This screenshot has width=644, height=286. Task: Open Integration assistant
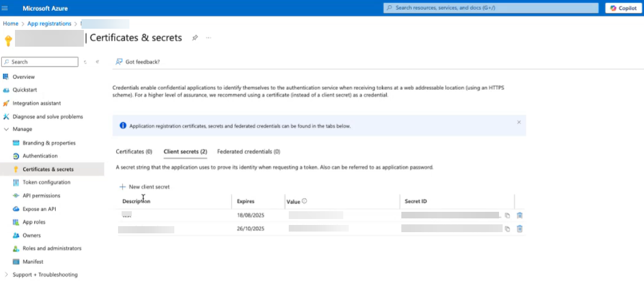[37, 104]
